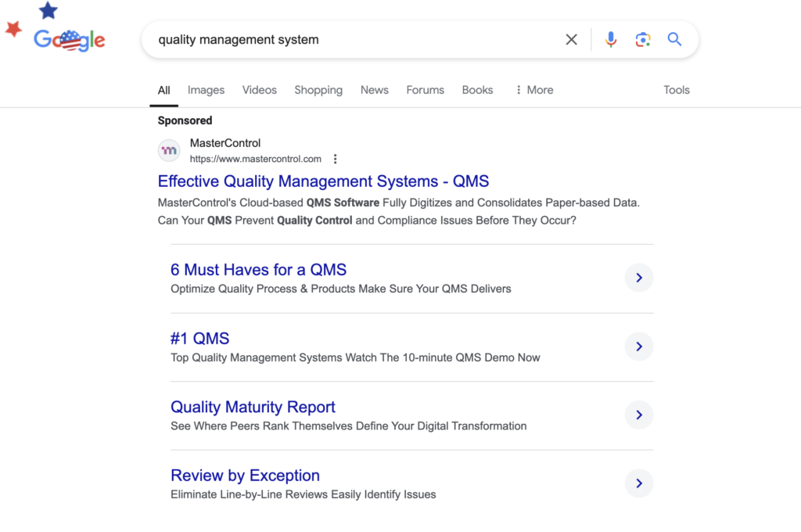Click into the search text field

tap(352, 40)
